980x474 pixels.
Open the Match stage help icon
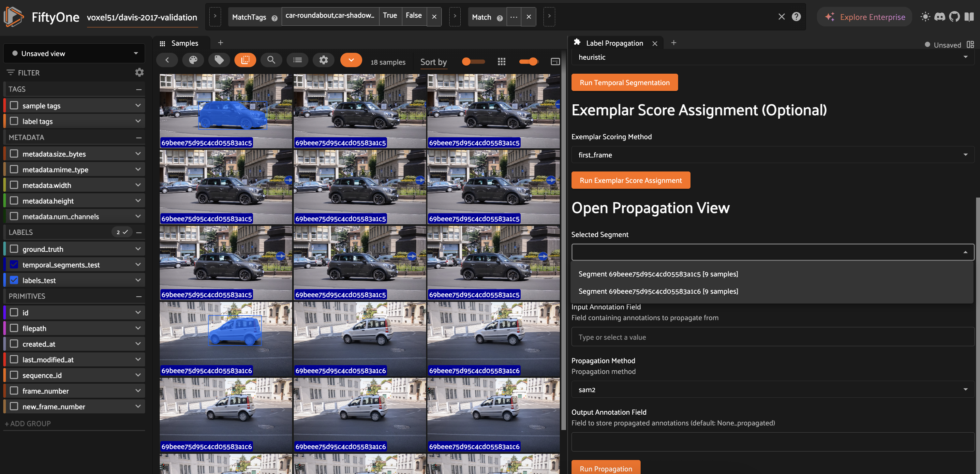499,18
